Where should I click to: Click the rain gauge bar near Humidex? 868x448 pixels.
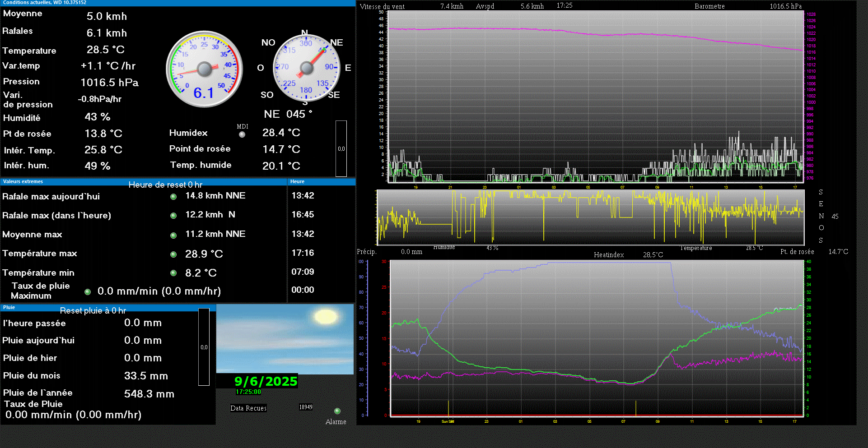pyautogui.click(x=341, y=148)
